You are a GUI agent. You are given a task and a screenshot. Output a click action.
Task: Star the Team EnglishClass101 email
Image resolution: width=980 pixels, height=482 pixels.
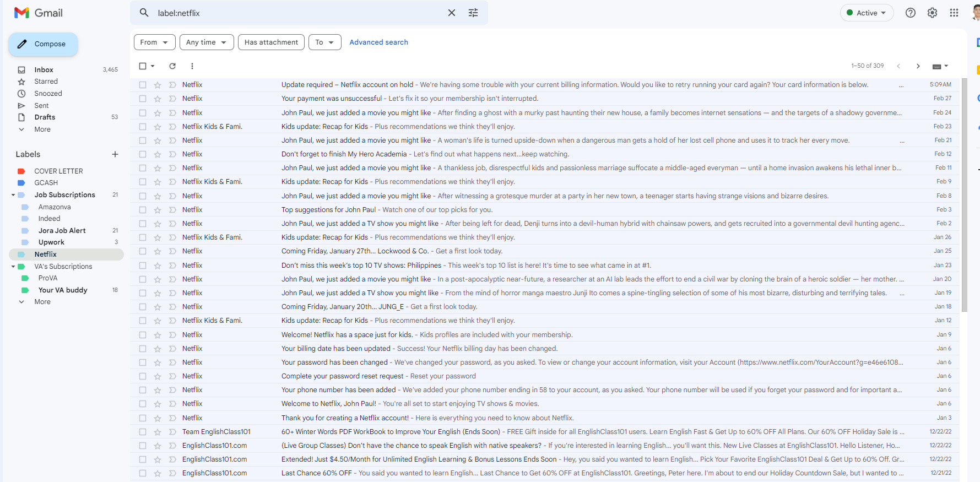pos(158,432)
